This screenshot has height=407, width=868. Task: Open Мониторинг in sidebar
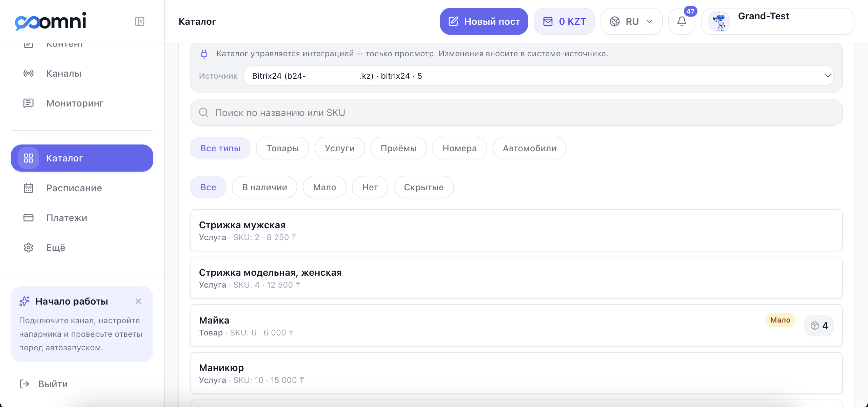click(82, 103)
